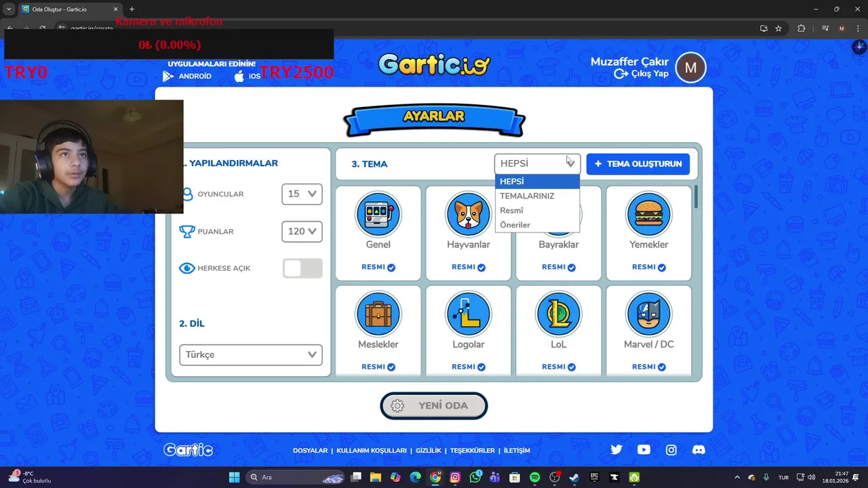Collapse the theme filter dropdown

537,163
